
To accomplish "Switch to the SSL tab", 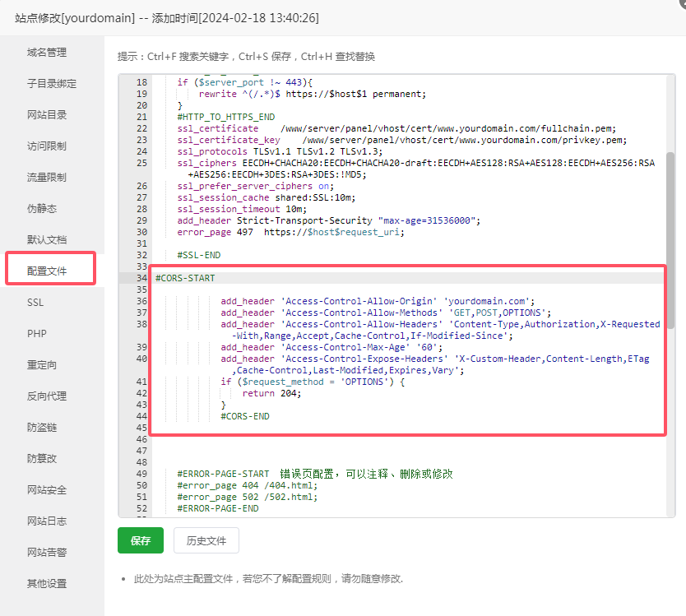I will [35, 303].
